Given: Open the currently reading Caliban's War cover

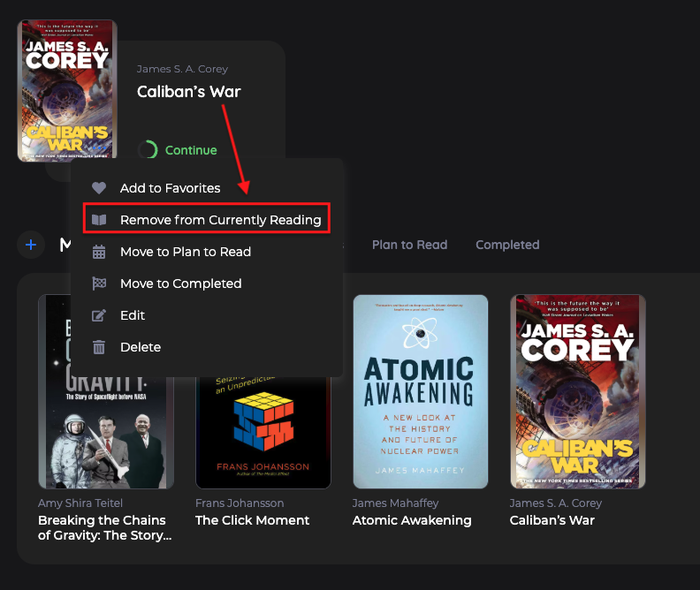Looking at the screenshot, I should tap(67, 90).
